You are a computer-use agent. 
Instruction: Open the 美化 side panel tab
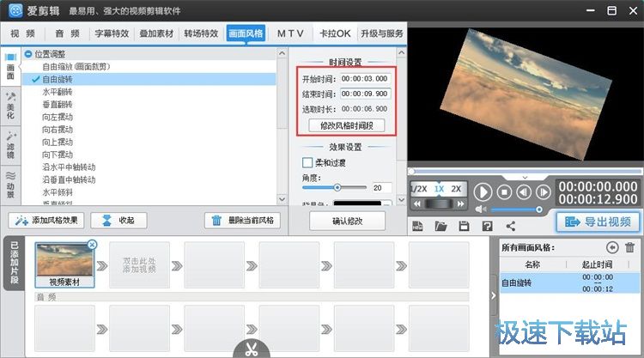click(10, 106)
